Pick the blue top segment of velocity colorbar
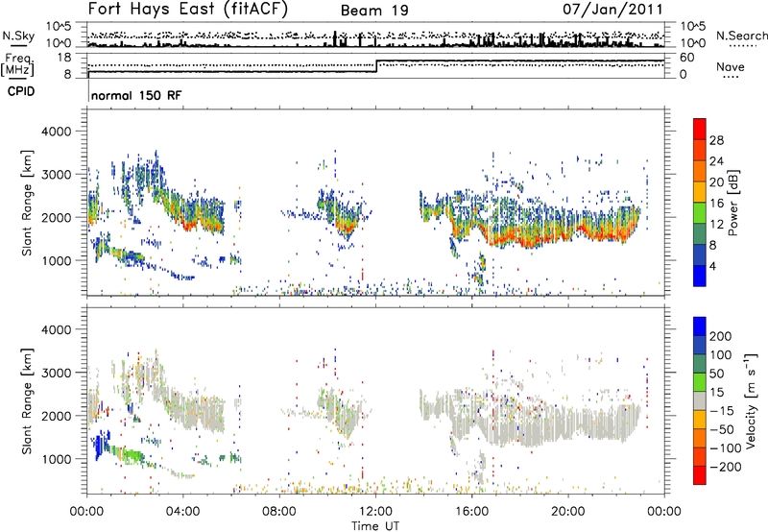This screenshot has width=768, height=532. click(700, 326)
